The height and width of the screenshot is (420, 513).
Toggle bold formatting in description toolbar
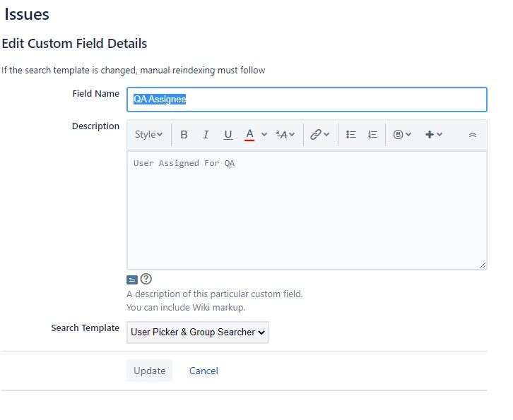[184, 134]
